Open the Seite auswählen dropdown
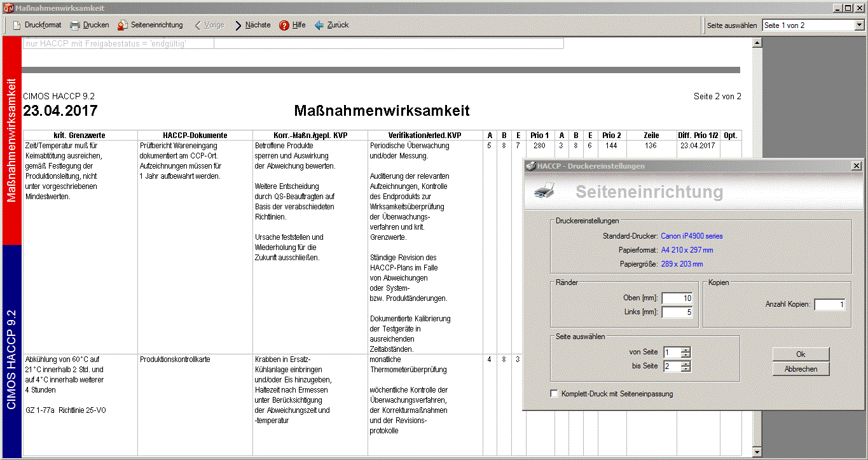Screen dimensions: 868x460 point(859,25)
